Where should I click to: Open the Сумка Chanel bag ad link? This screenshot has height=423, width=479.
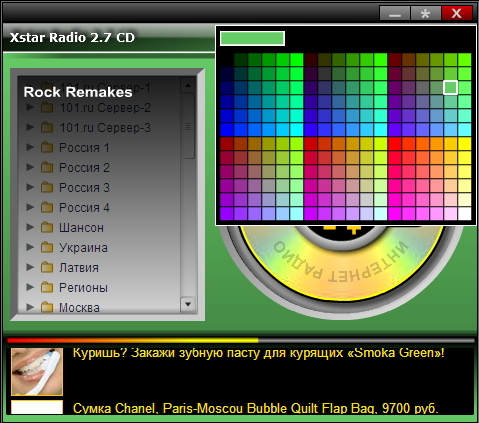[x=256, y=408]
